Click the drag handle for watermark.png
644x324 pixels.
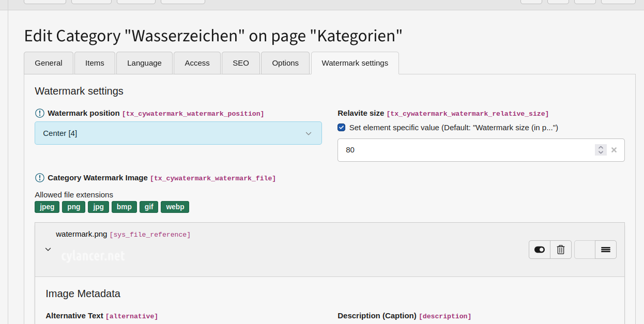606,250
